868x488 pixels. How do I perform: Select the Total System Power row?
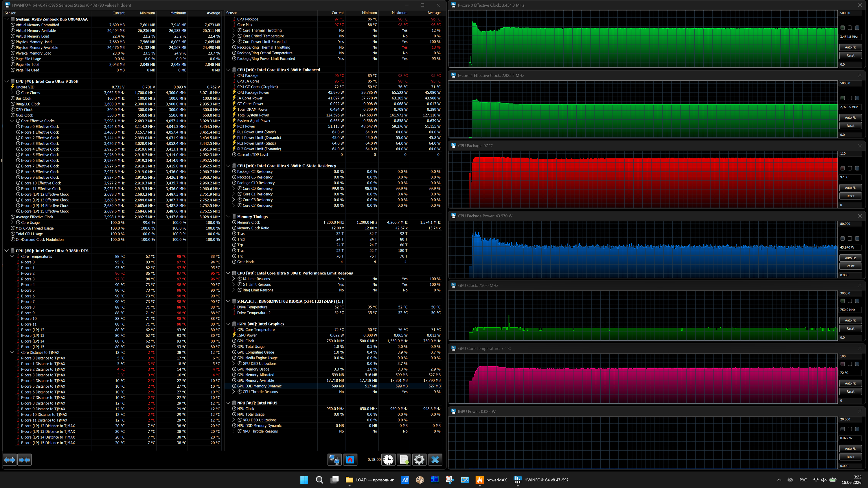coord(334,115)
